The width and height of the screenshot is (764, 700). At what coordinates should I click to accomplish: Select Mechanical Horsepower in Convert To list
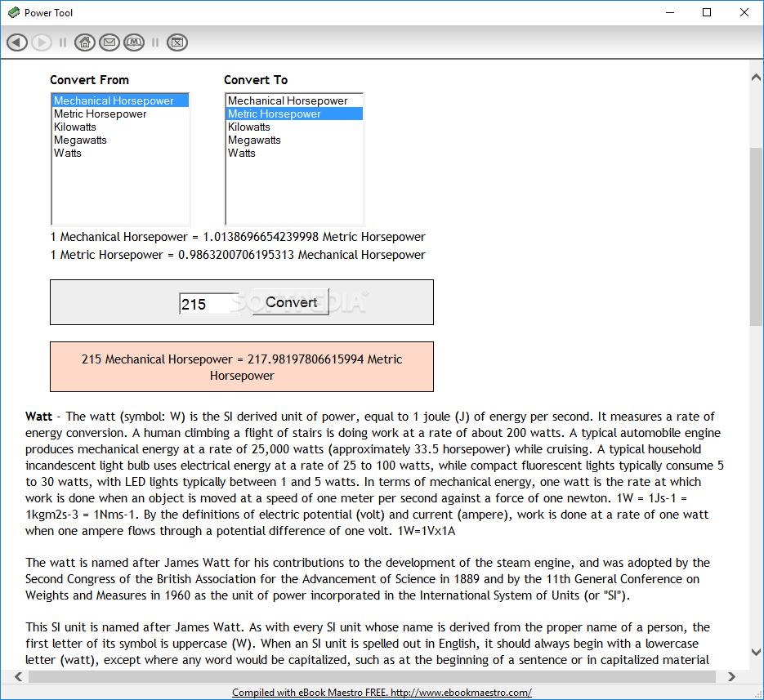click(294, 100)
